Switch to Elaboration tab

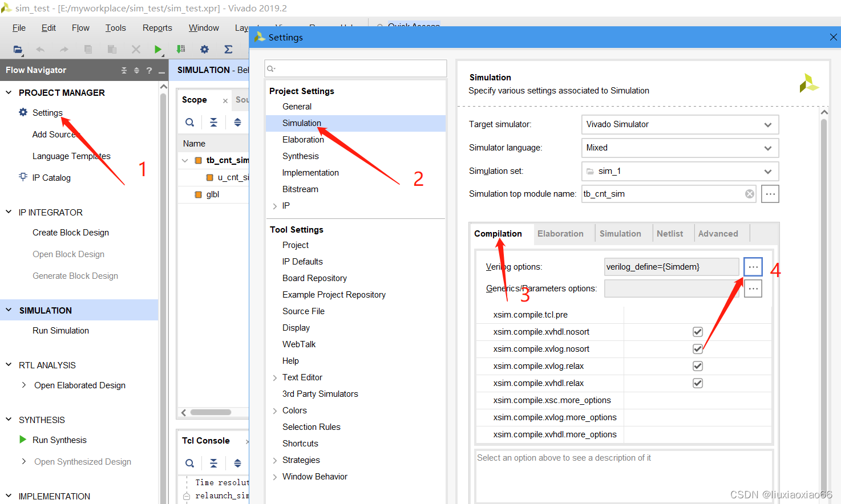click(x=560, y=234)
